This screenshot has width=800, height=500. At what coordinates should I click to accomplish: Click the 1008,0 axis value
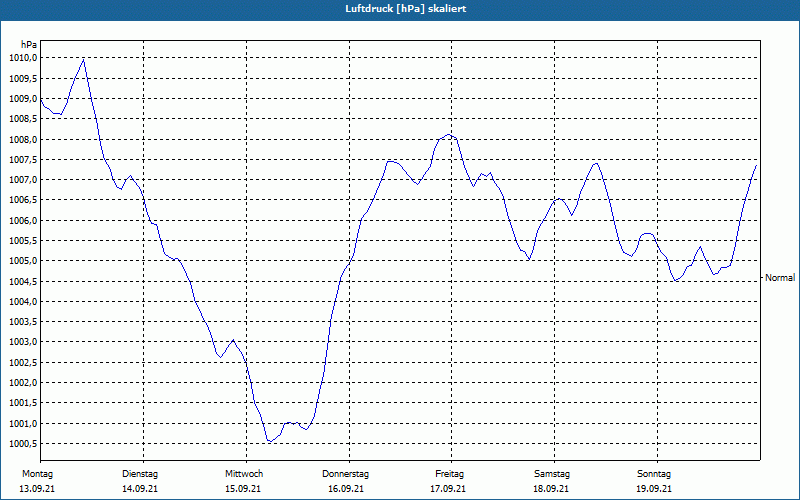23,139
